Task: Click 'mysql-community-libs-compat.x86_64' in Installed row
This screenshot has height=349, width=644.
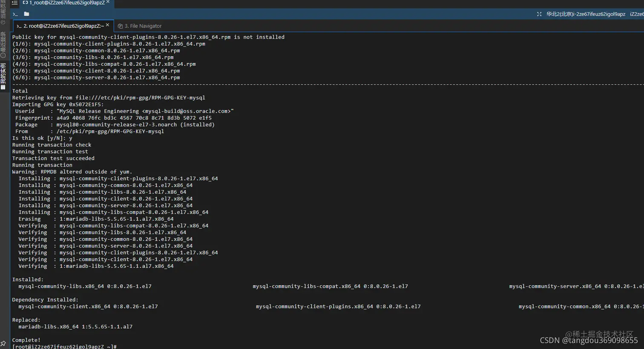Action: [x=330, y=286]
